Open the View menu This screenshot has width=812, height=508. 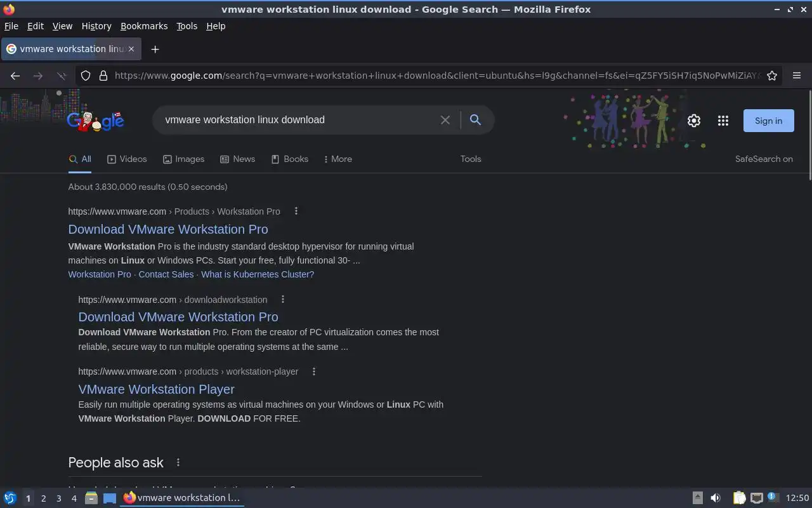[x=62, y=26]
